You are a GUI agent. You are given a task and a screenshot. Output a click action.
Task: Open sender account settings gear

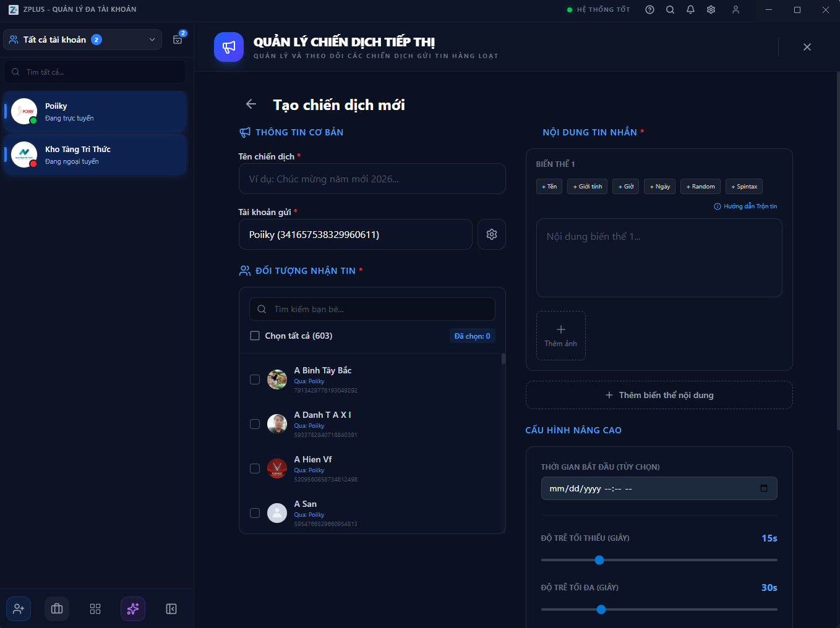coord(491,234)
